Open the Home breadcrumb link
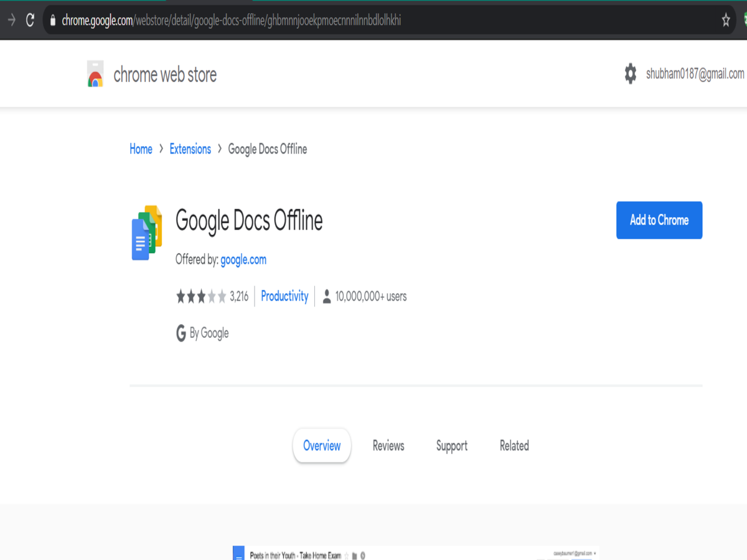Image resolution: width=747 pixels, height=560 pixels. (x=141, y=149)
